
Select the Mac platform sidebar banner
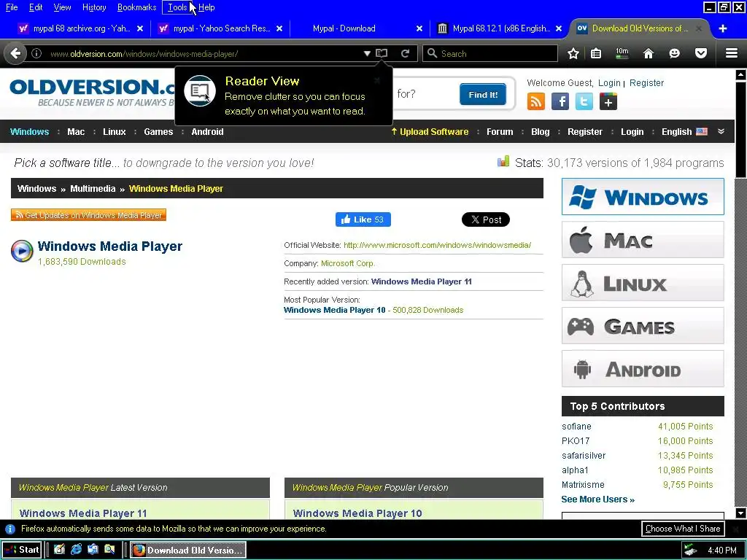click(643, 239)
